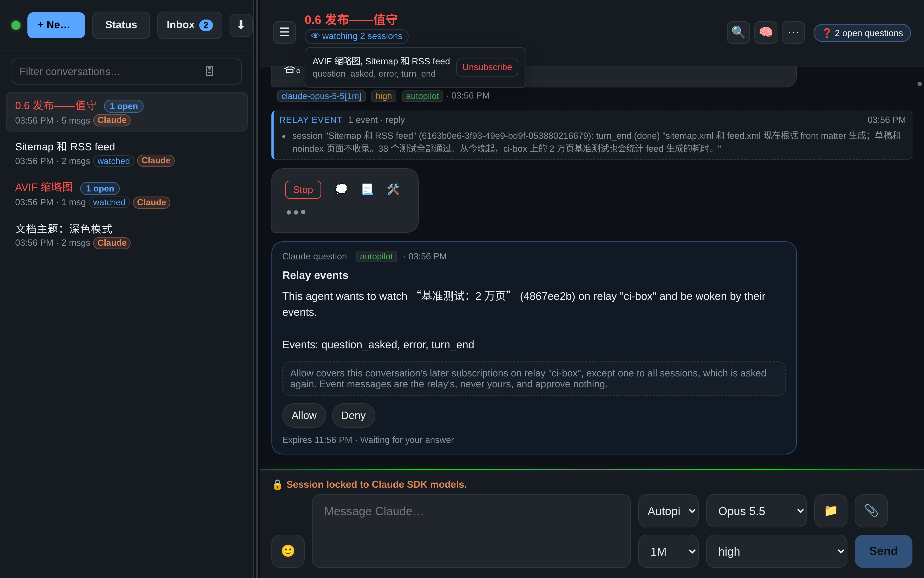Click the claude-opus-5-5[1m] model tag
The height and width of the screenshot is (578, 924).
321,96
